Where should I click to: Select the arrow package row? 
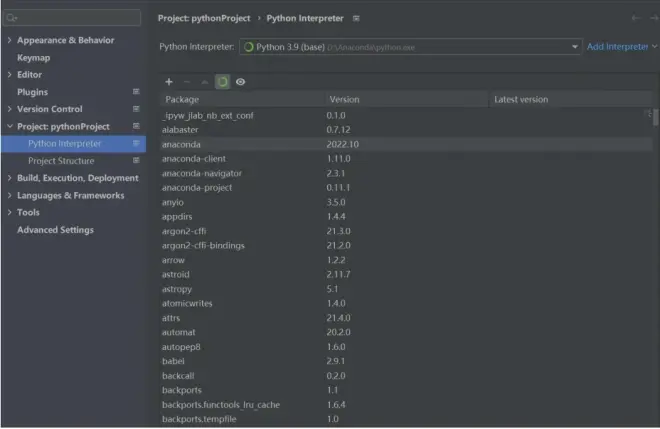406,260
